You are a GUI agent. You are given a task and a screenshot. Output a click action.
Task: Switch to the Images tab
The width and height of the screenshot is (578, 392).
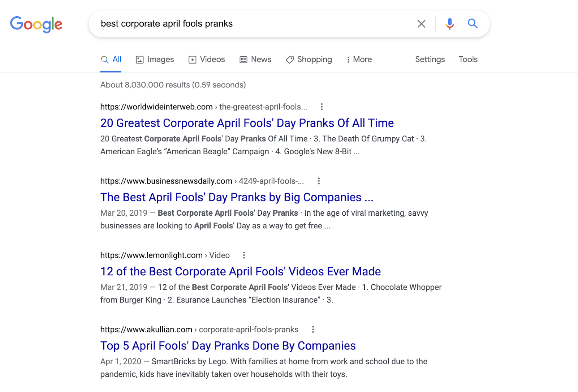point(155,60)
